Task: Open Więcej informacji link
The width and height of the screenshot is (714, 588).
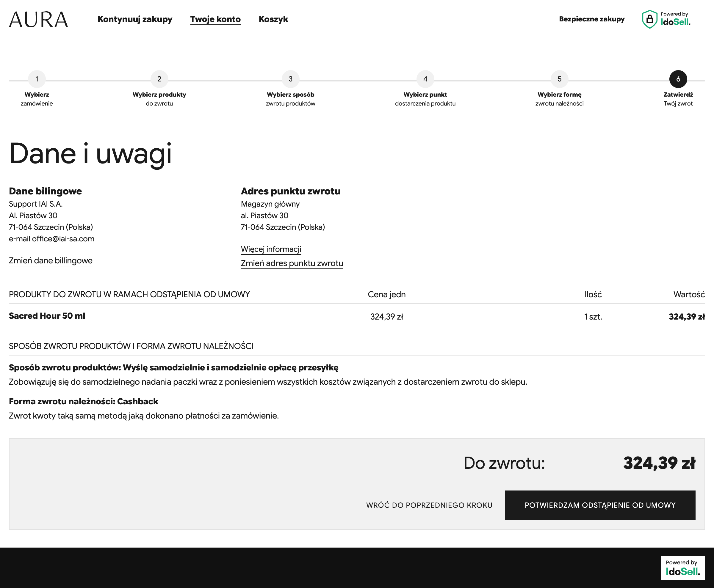Action: (271, 249)
